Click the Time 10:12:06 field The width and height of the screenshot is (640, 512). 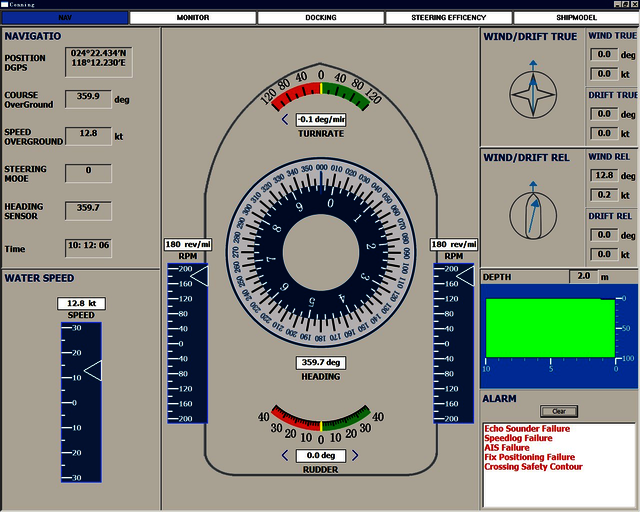pos(88,248)
